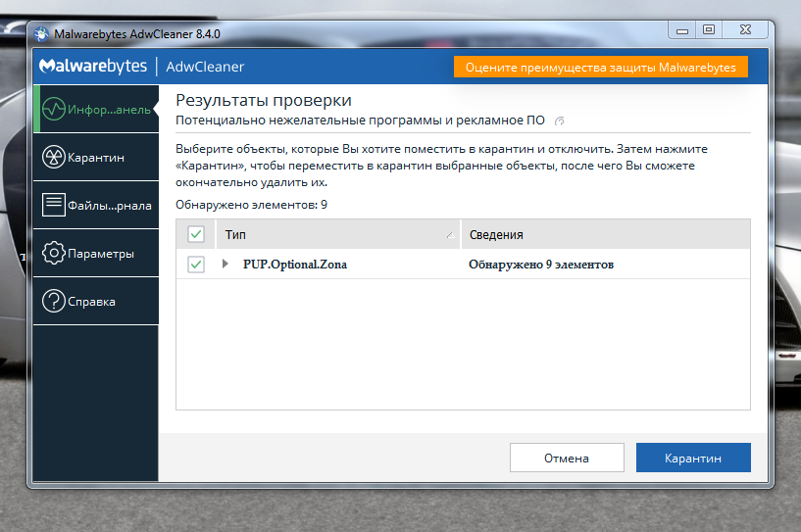This screenshot has width=801, height=532.
Task: Sort by the Тип column arrow
Action: click(x=450, y=235)
